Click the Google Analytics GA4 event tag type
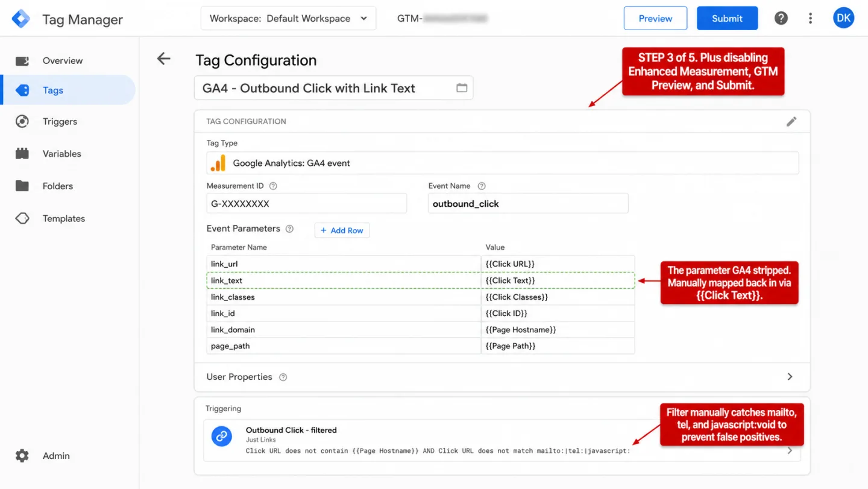Viewport: 868px width, 489px height. [x=503, y=163]
